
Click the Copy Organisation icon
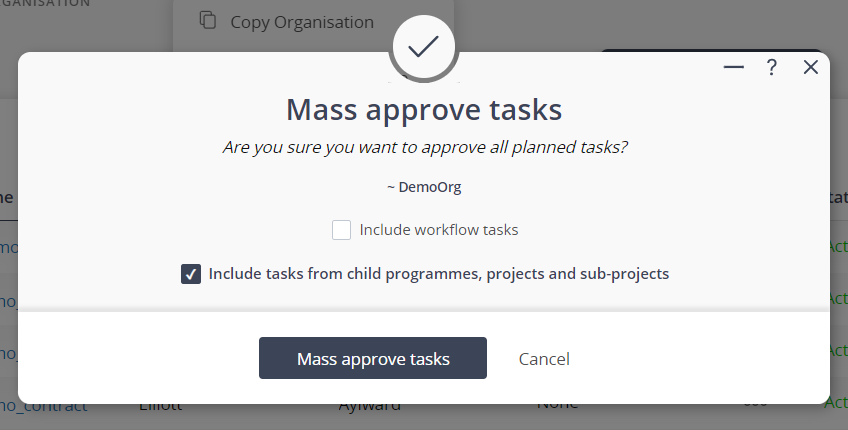click(x=208, y=20)
